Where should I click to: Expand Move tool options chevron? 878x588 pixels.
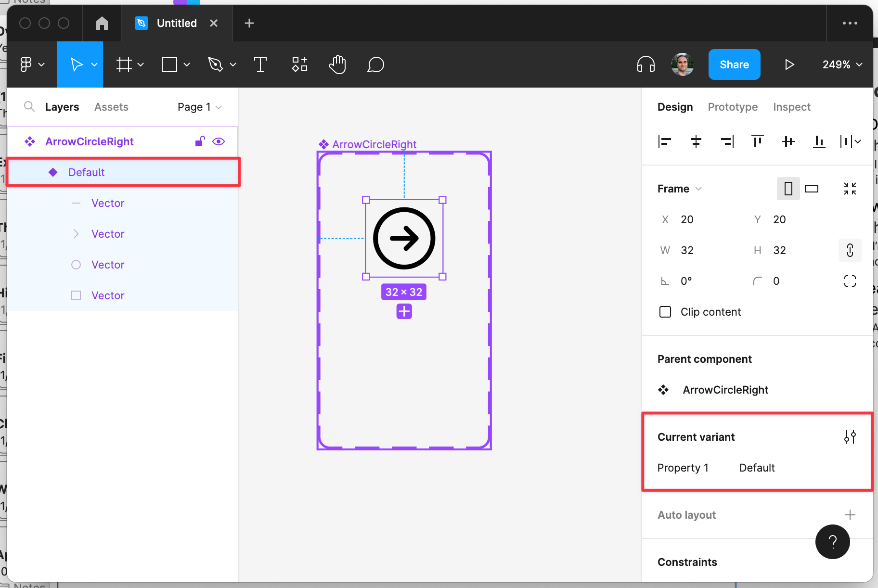point(94,64)
